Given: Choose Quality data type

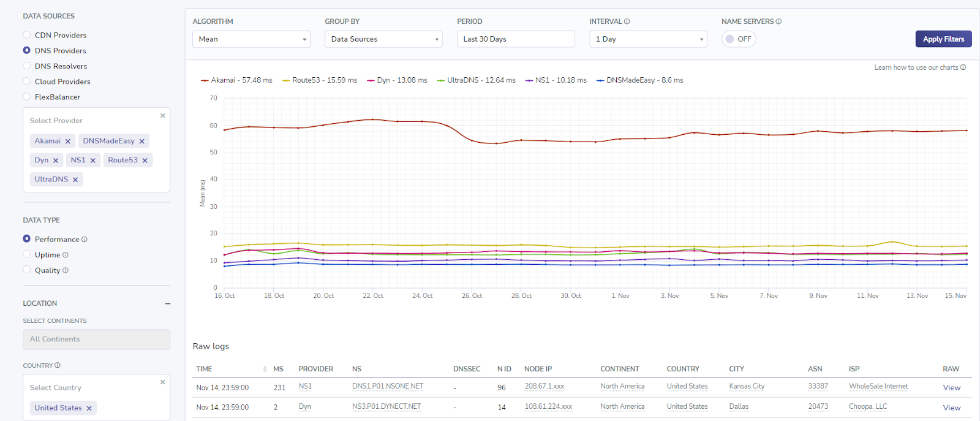Looking at the screenshot, I should point(26,270).
